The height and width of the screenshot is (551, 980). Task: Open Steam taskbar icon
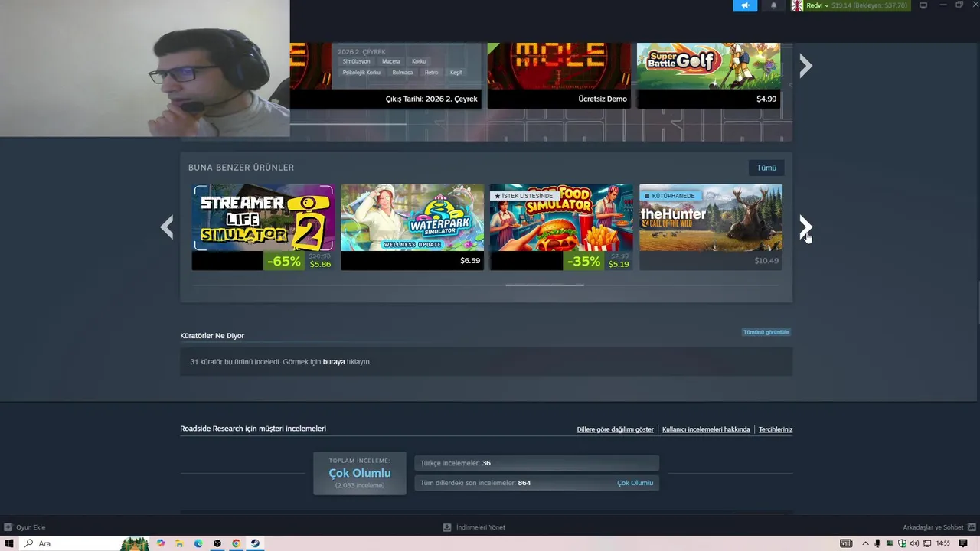tap(255, 543)
